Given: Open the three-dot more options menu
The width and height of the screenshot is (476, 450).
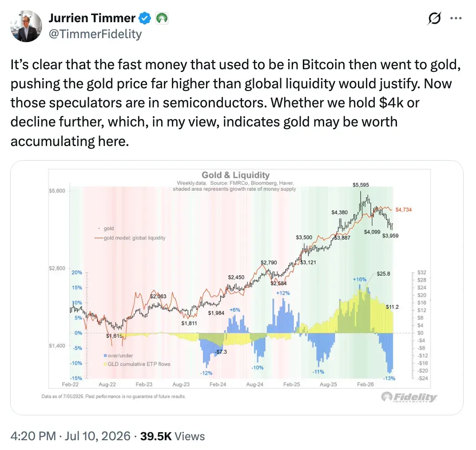Looking at the screenshot, I should 456,19.
